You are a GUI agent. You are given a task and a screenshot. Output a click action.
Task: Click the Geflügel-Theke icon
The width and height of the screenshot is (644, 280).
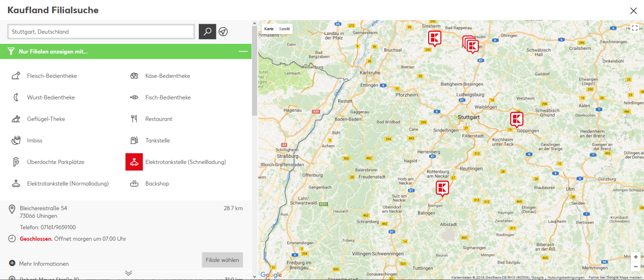(x=16, y=119)
